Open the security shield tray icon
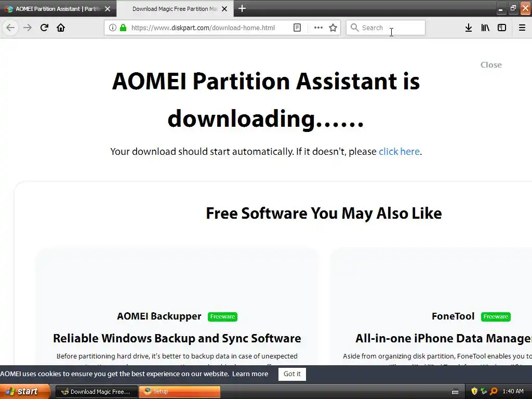The width and height of the screenshot is (532, 399). (x=474, y=392)
